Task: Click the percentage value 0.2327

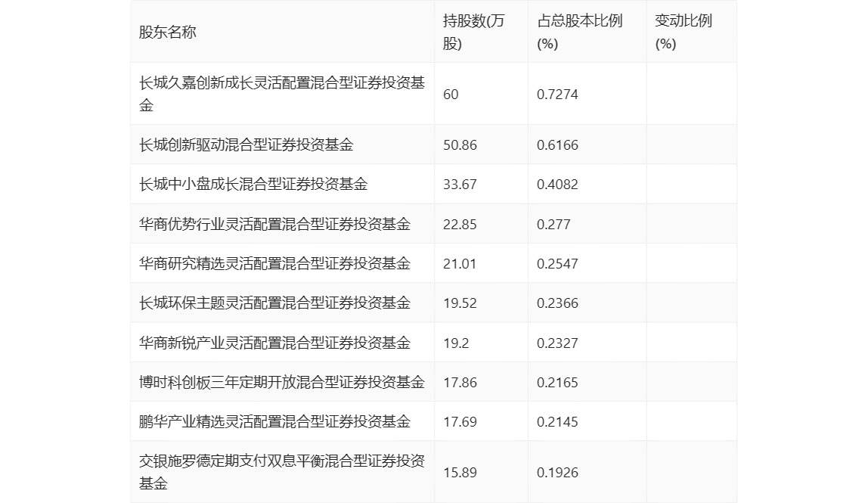Action: click(x=557, y=343)
